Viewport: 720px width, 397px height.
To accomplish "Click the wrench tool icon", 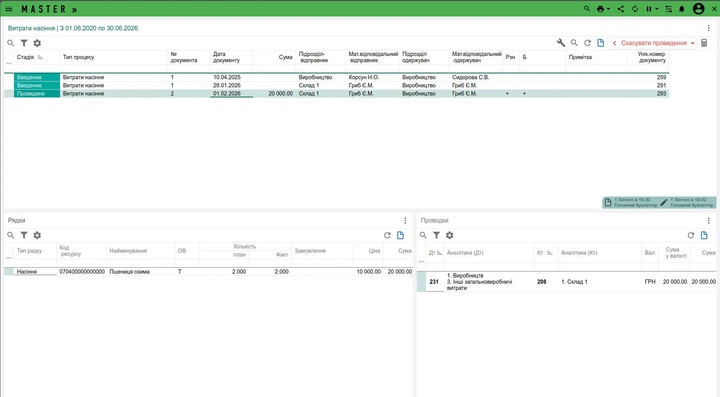I will [x=561, y=43].
